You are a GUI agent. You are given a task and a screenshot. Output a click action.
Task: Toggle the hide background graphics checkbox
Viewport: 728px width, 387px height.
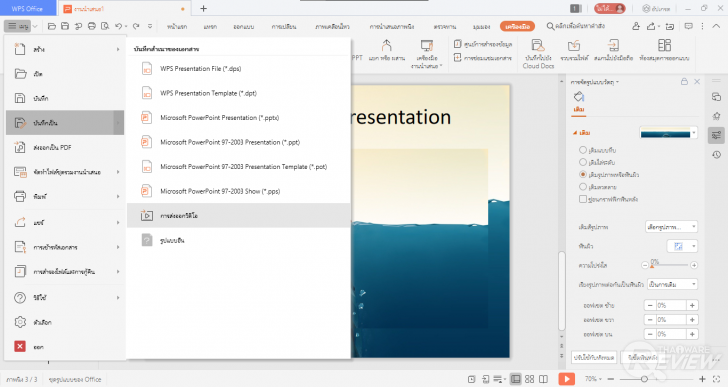pos(583,199)
